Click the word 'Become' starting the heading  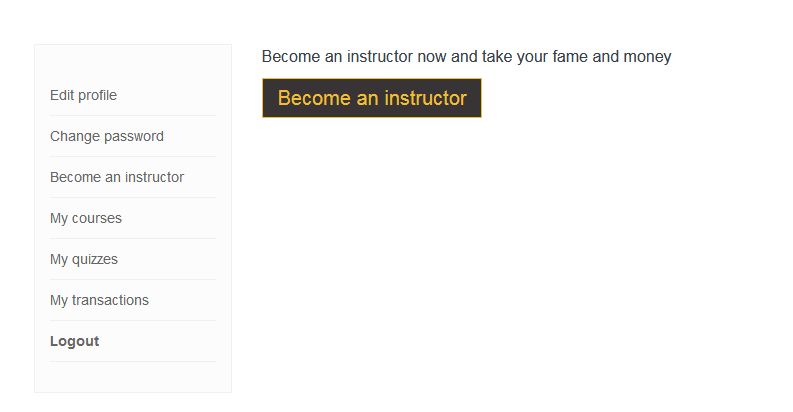tap(290, 56)
